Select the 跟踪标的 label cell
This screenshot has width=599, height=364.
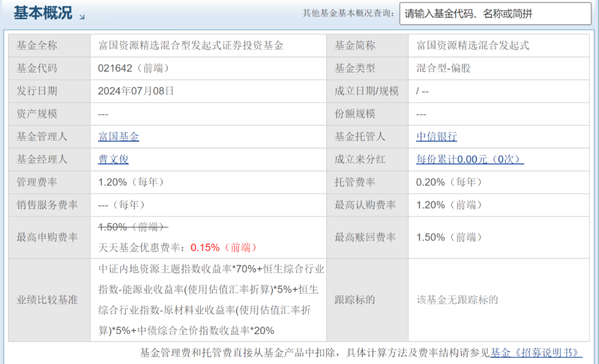coord(368,300)
